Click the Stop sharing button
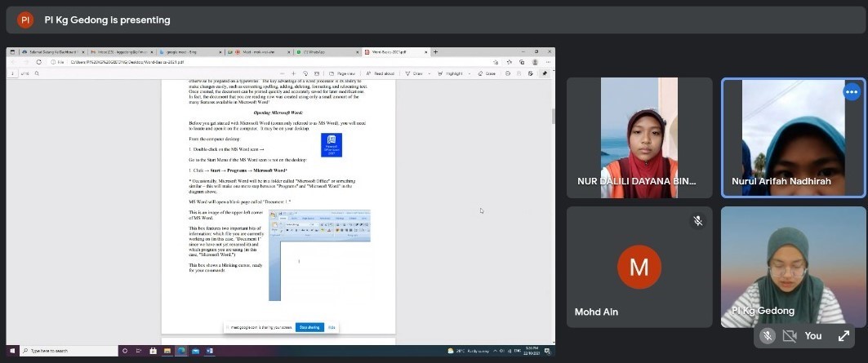This screenshot has height=363, width=868. pos(309,327)
